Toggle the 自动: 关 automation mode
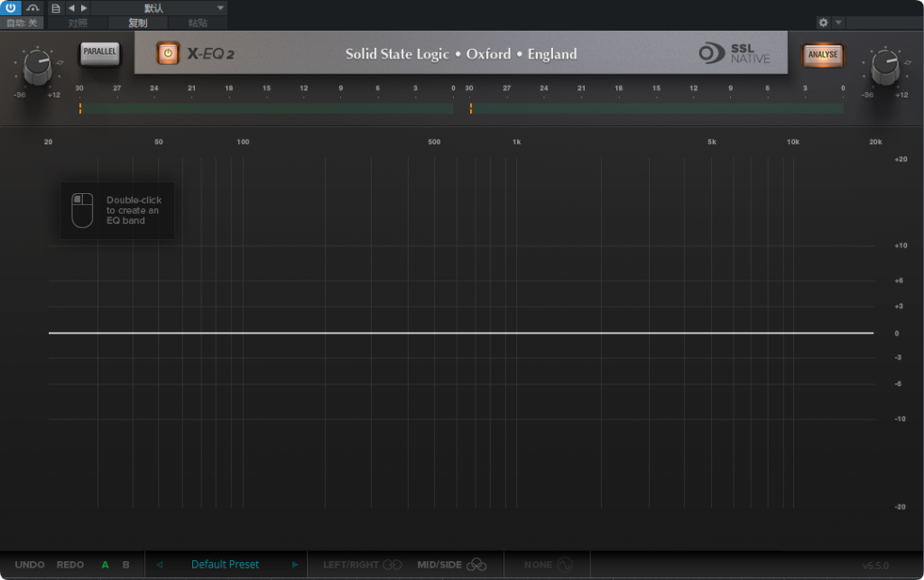 pos(22,23)
